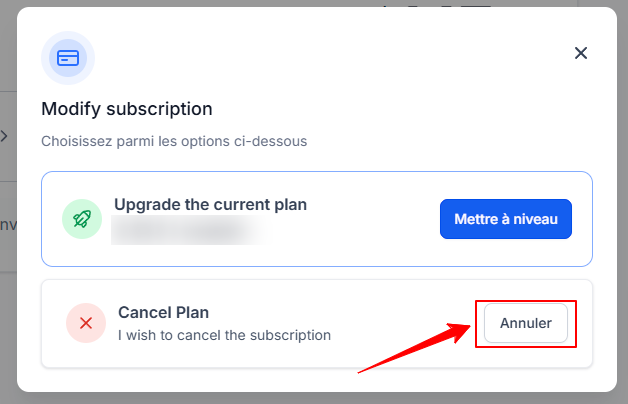This screenshot has width=628, height=404.
Task: Expand the chevron arrow behind the dialog
Action: (x=4, y=136)
